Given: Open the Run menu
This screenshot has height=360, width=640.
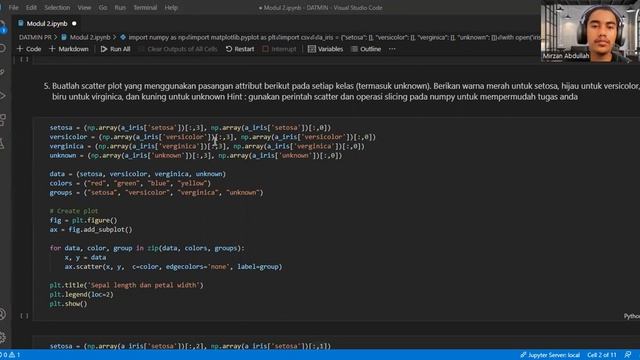Looking at the screenshot, I should (x=120, y=7).
